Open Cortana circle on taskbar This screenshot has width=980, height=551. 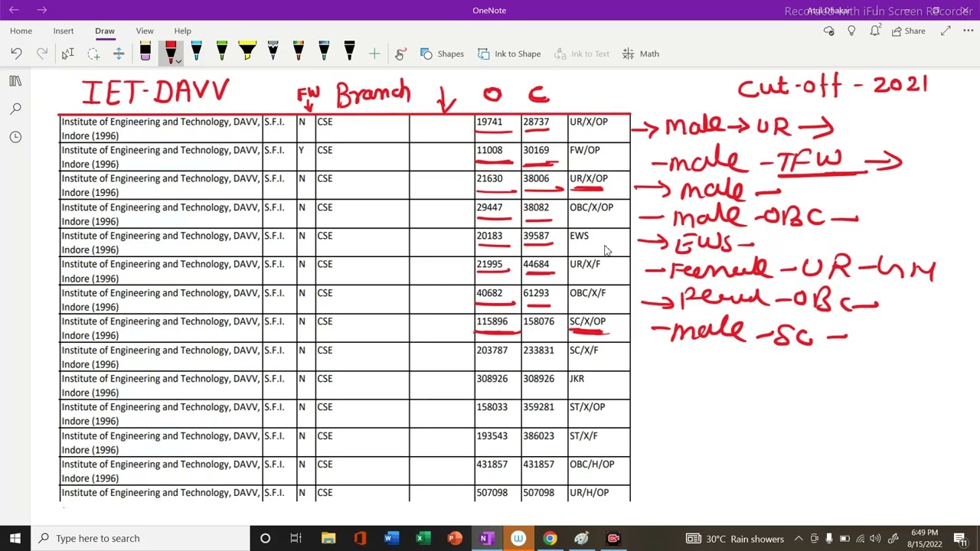pyautogui.click(x=265, y=538)
